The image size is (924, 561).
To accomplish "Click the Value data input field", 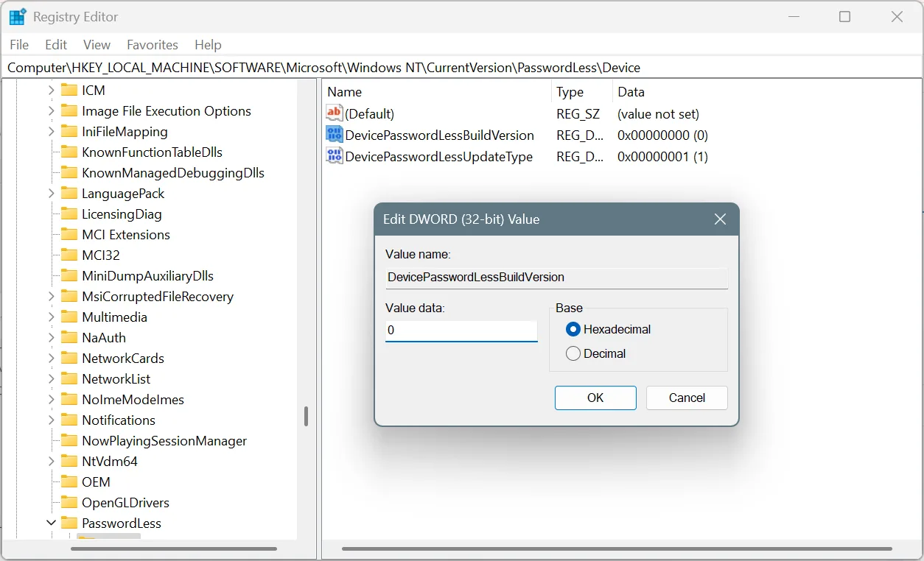I will click(461, 331).
